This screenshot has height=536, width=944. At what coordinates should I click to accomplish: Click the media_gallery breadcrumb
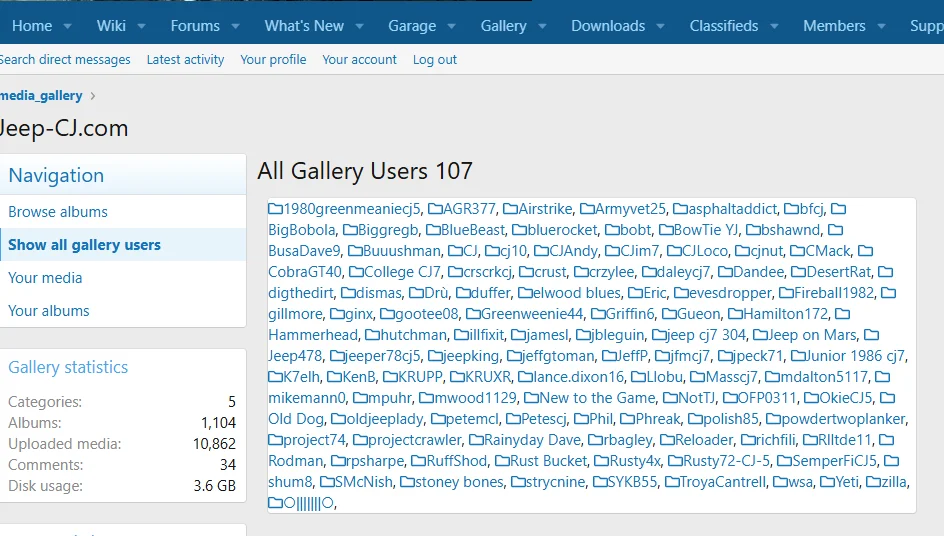tap(41, 96)
